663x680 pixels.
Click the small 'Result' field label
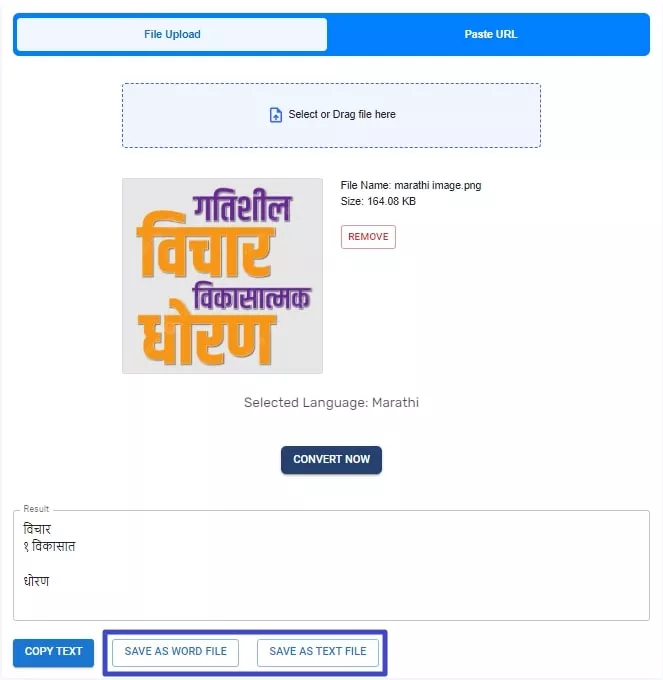click(36, 510)
